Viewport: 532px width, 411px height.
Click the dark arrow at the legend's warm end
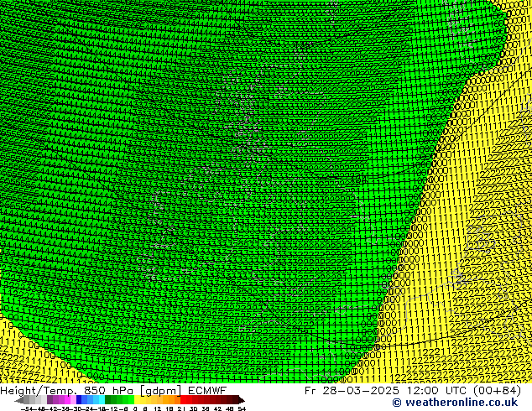click(242, 400)
